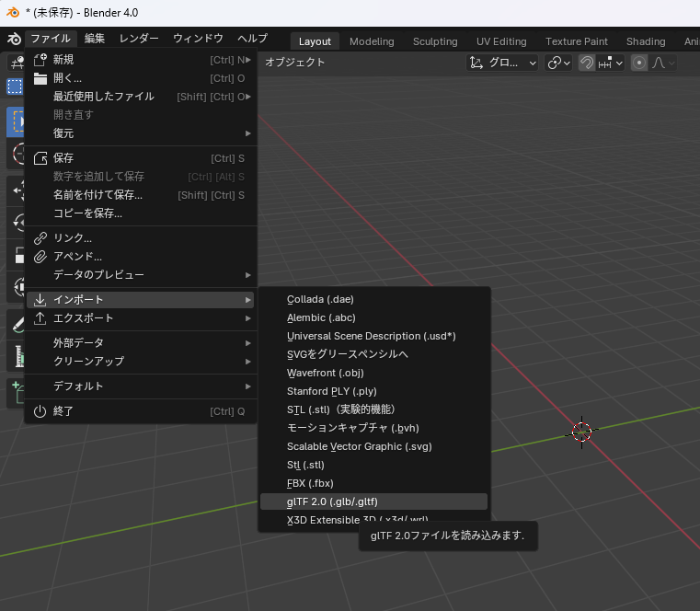Viewport: 700px width, 611px height.
Task: Choose 開く... to open a file
Action: click(141, 78)
